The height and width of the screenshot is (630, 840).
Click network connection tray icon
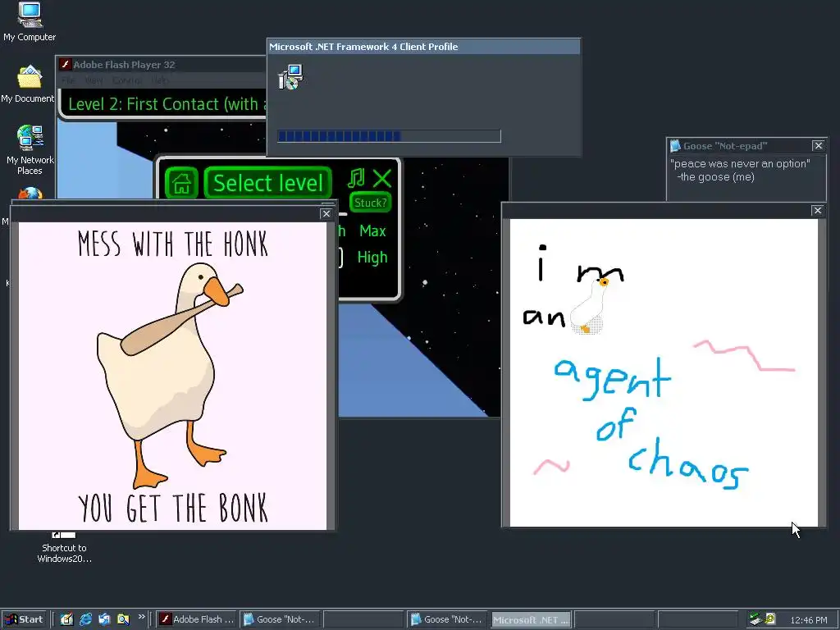pos(756,619)
